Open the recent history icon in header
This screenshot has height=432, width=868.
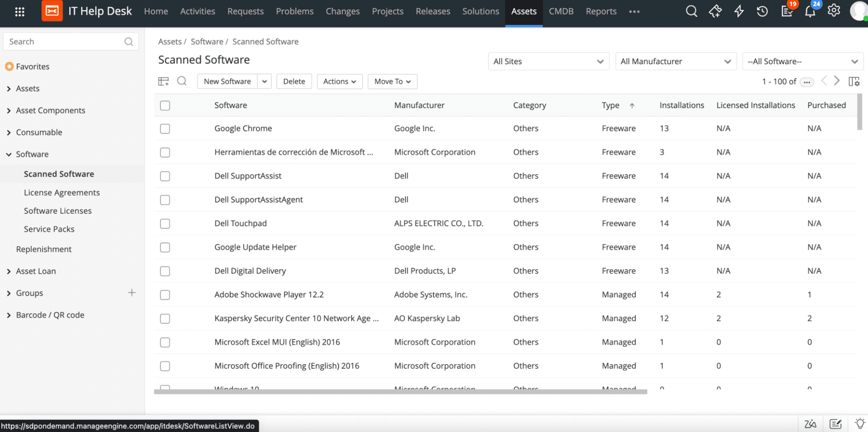pyautogui.click(x=762, y=11)
